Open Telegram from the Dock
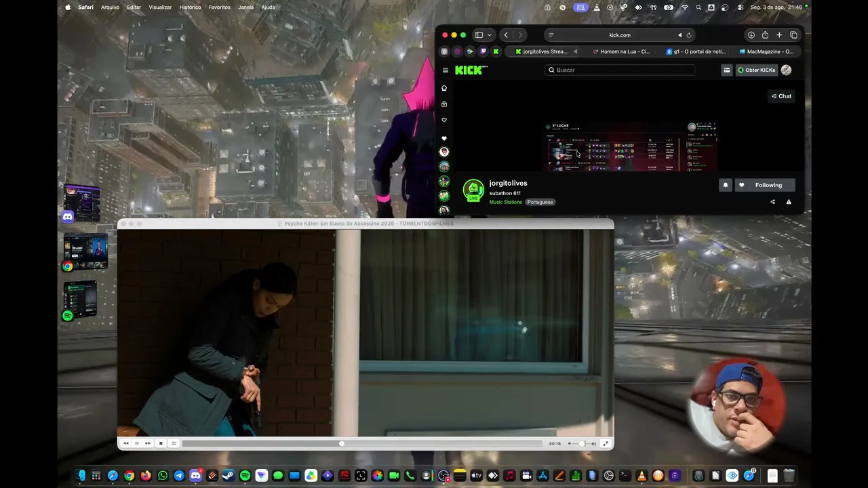 pyautogui.click(x=179, y=476)
